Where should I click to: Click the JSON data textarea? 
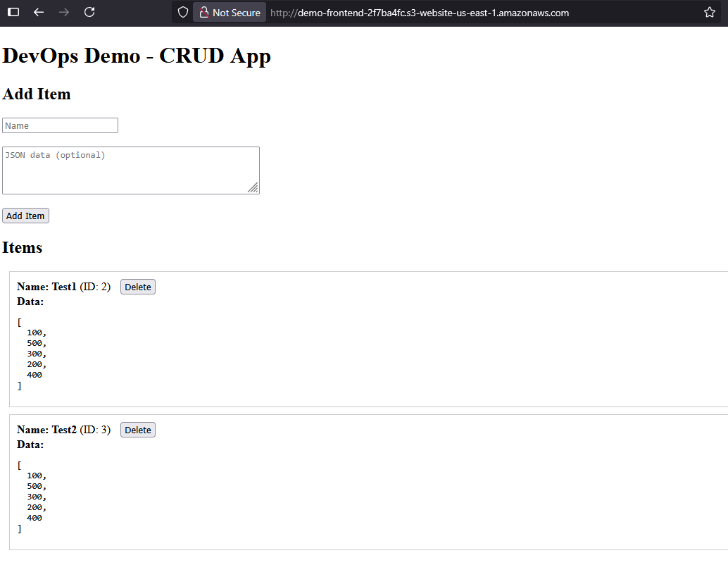(x=131, y=170)
